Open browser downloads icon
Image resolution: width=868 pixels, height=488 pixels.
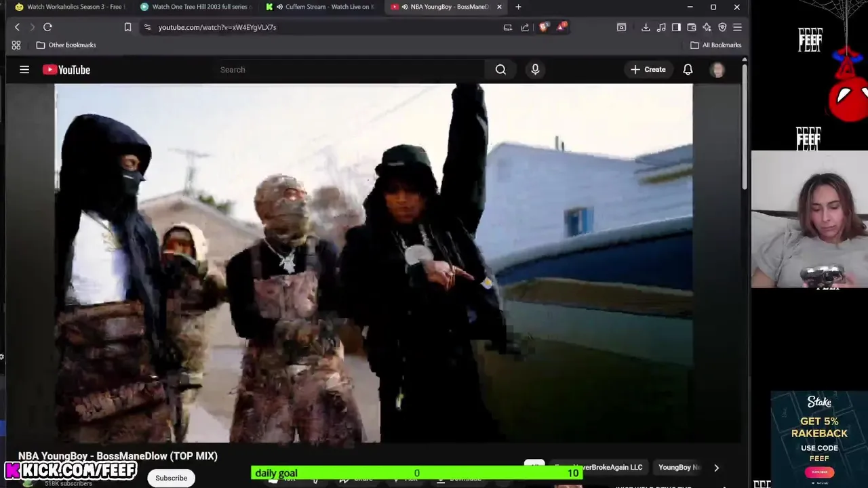click(x=646, y=27)
